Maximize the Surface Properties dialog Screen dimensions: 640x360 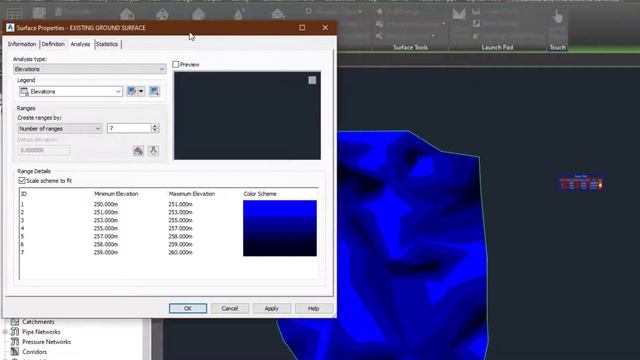pos(302,27)
